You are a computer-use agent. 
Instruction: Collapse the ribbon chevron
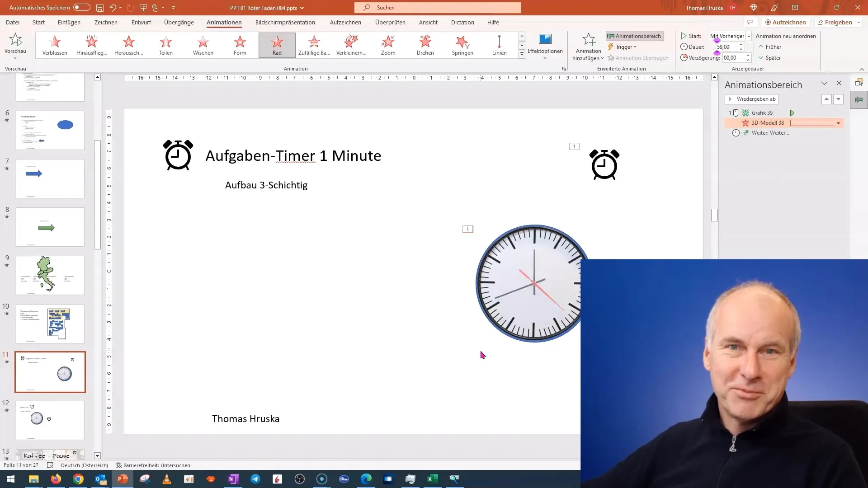tap(862, 69)
